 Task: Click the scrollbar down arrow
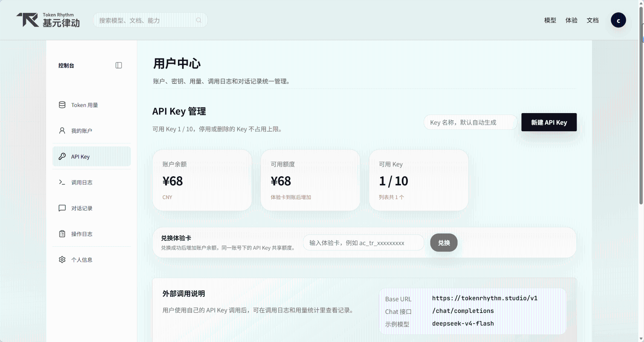coord(641,339)
